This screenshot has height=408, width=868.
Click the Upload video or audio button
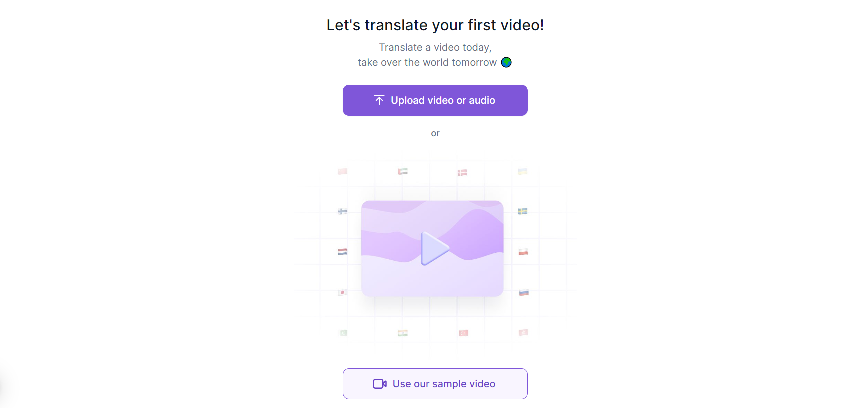[435, 100]
